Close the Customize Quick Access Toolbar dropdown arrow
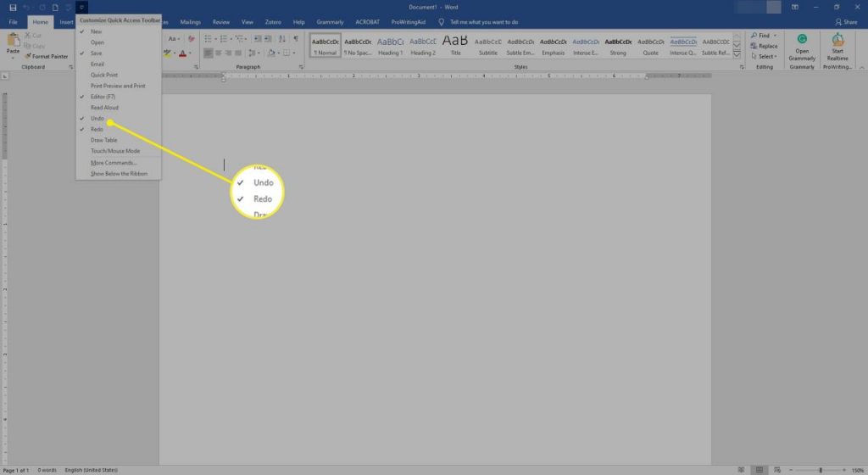 pyautogui.click(x=81, y=7)
